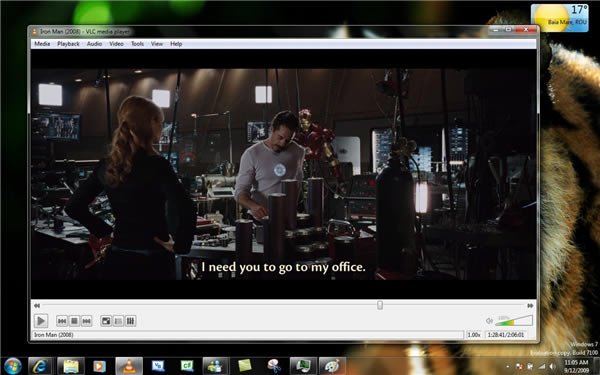
Task: Show the VLC playlist
Action: (118, 321)
